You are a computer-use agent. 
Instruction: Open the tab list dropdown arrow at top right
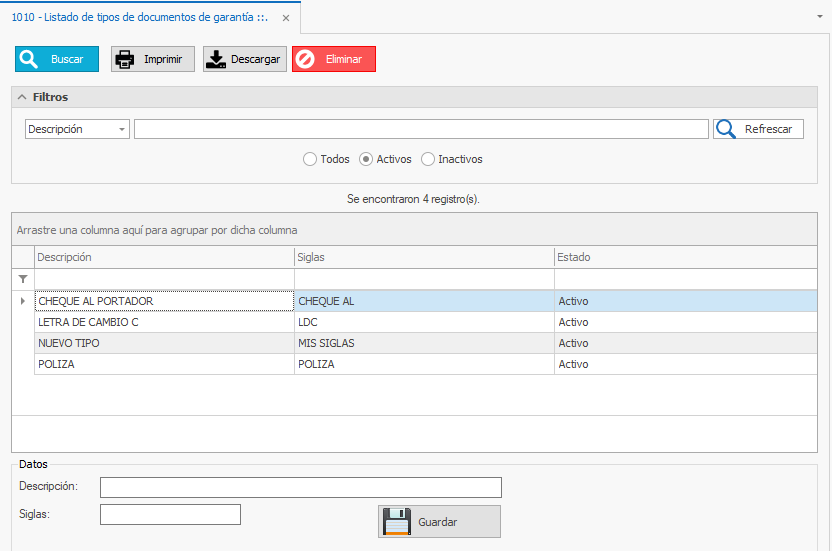(x=820, y=17)
